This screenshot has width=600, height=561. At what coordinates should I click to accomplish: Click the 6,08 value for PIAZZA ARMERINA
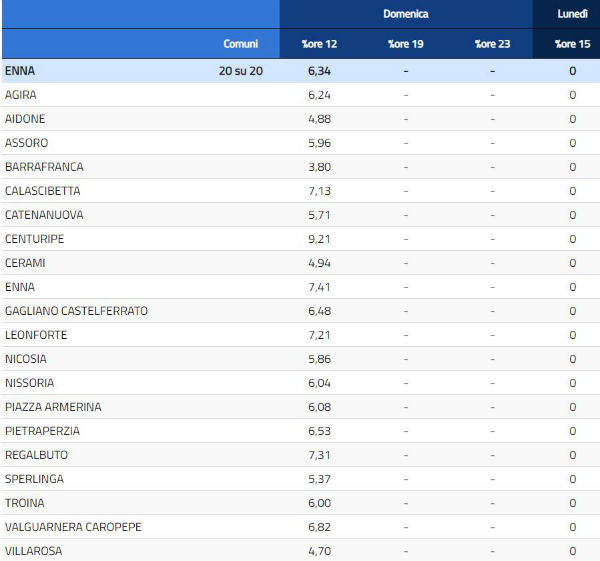click(x=319, y=407)
